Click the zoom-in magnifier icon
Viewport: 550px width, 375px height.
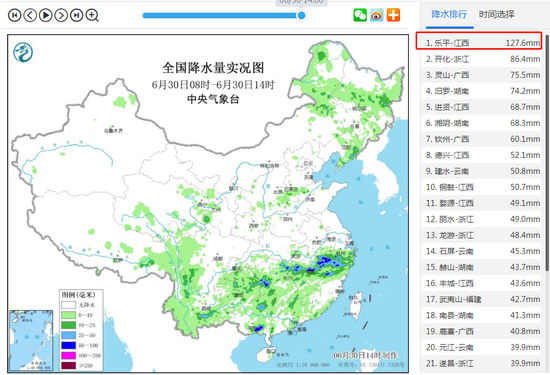92,15
